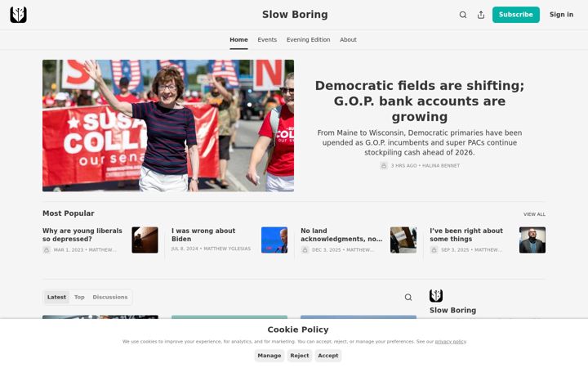
Task: Click lock icon next to MAR 1, 2023
Action: pos(47,249)
